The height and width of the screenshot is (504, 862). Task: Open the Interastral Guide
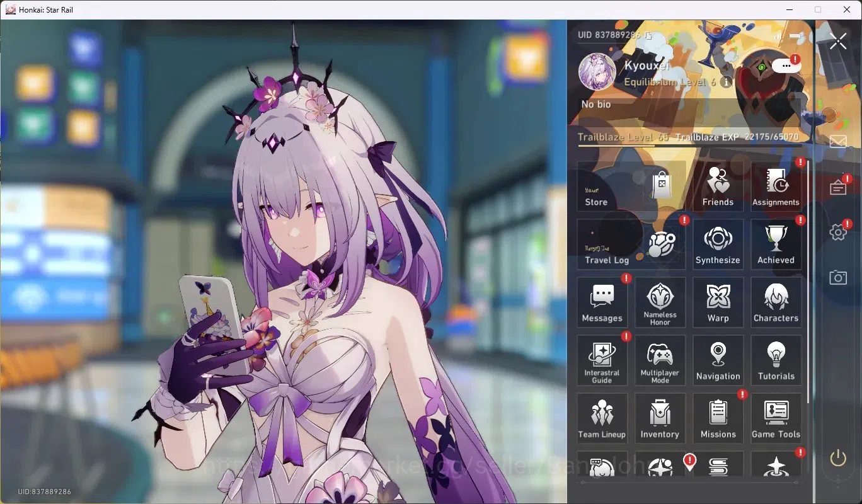pyautogui.click(x=602, y=360)
